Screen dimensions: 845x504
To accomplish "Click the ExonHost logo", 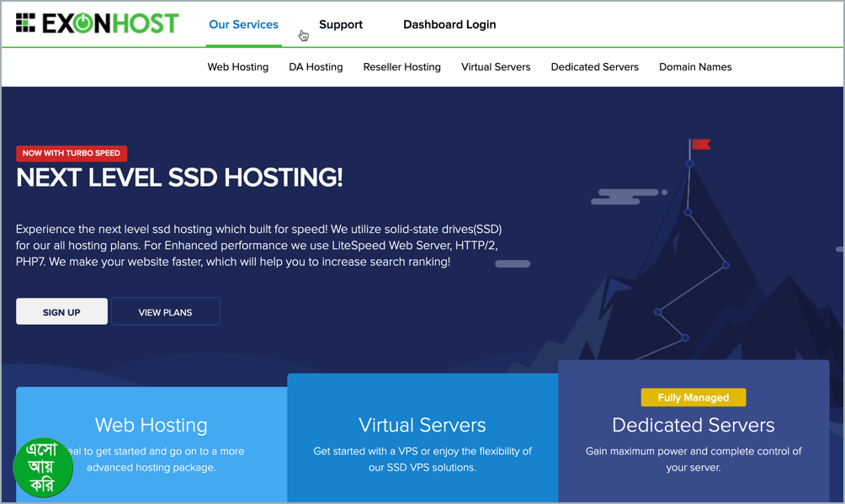I will click(97, 23).
